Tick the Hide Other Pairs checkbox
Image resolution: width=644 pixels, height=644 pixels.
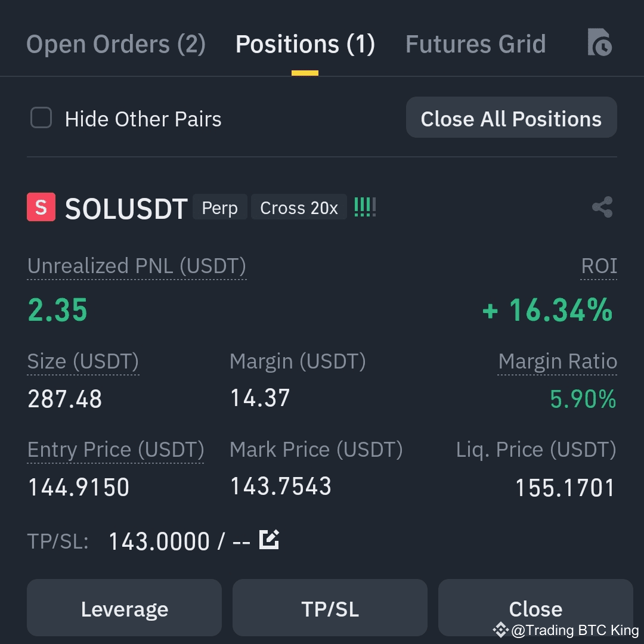point(41,118)
